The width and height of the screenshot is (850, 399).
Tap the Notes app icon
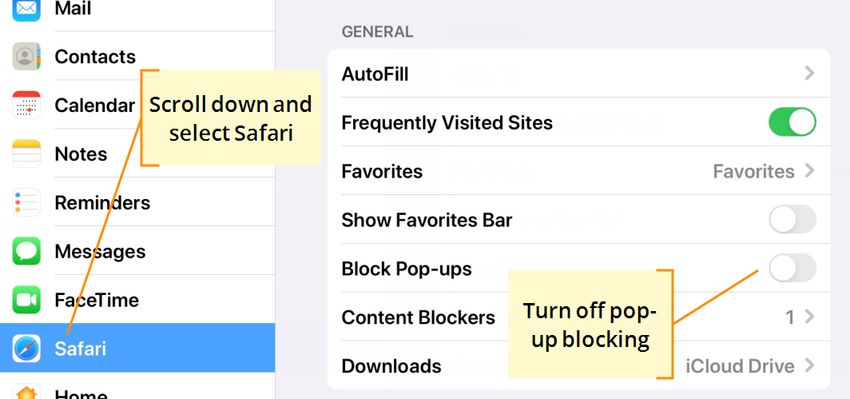tap(27, 154)
